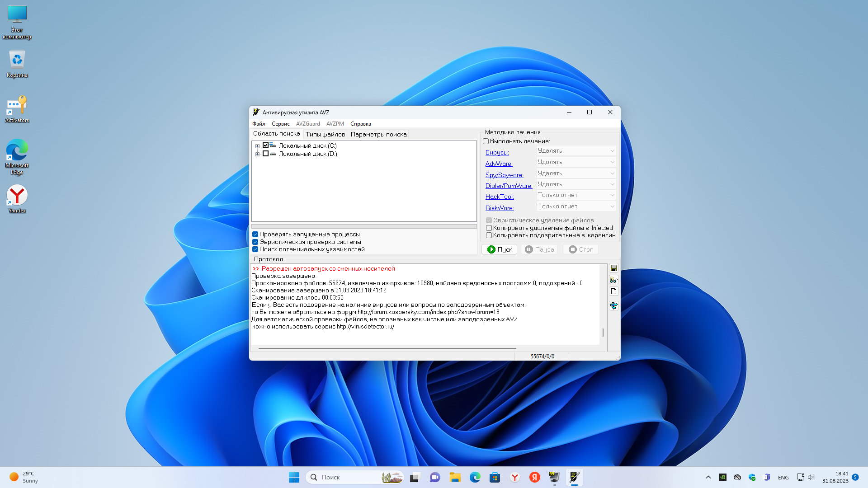Click the AVZ icon in taskbar
The image size is (868, 488).
(574, 477)
